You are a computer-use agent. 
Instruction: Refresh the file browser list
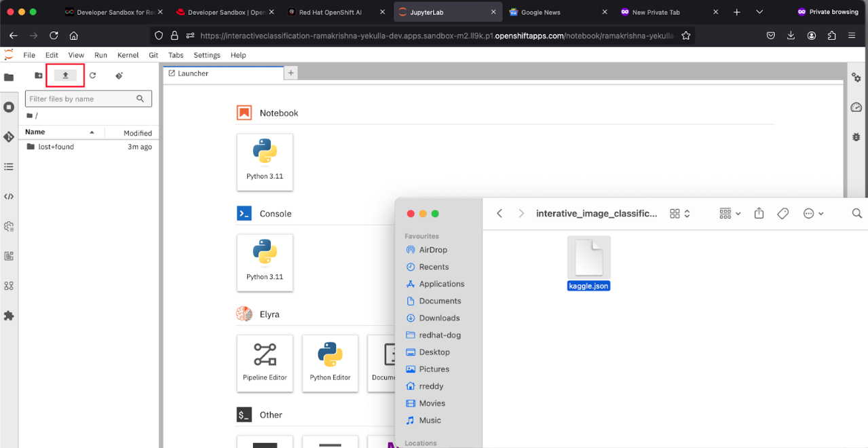point(92,75)
